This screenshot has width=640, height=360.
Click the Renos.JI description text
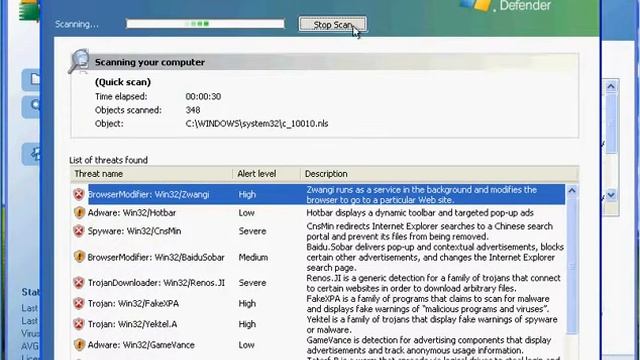coord(433,283)
